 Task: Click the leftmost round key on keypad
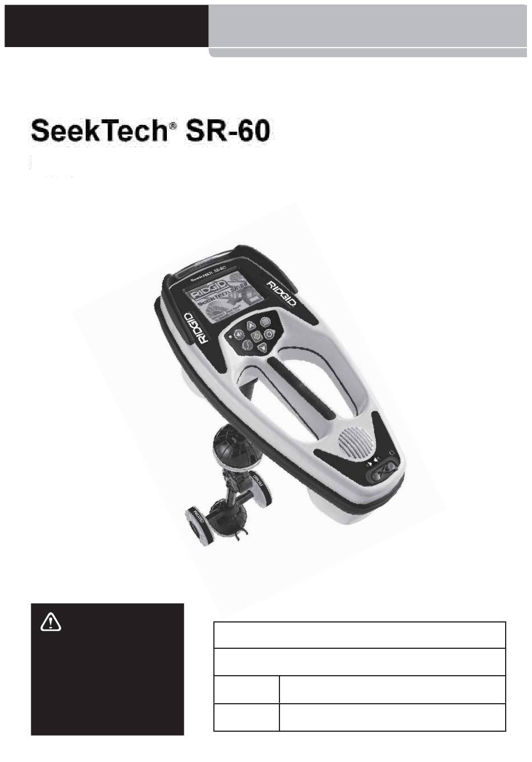pyautogui.click(x=239, y=334)
